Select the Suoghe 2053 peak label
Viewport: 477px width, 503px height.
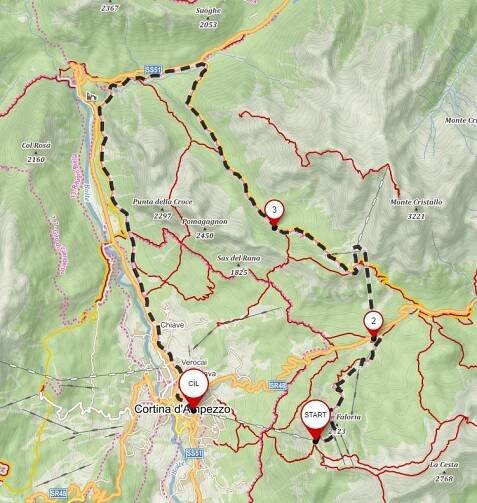point(208,17)
